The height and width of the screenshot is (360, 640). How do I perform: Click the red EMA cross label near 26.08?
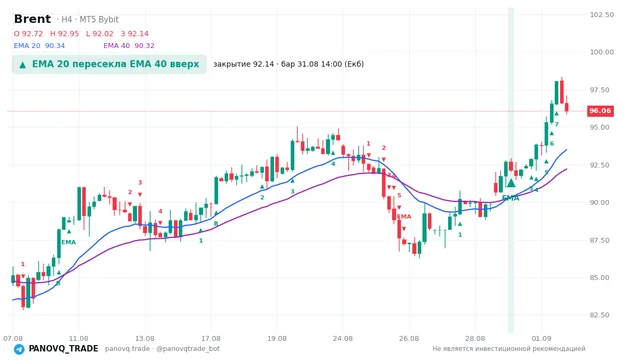[x=404, y=217]
